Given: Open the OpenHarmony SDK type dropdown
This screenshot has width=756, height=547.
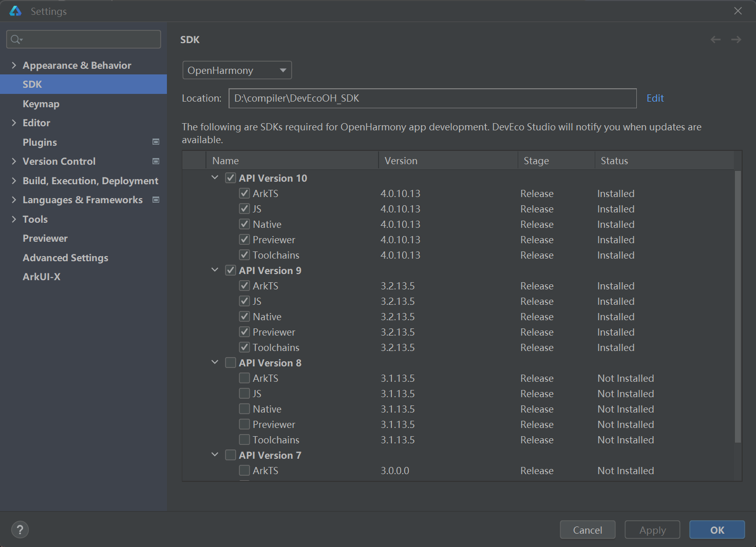Looking at the screenshot, I should (x=237, y=70).
